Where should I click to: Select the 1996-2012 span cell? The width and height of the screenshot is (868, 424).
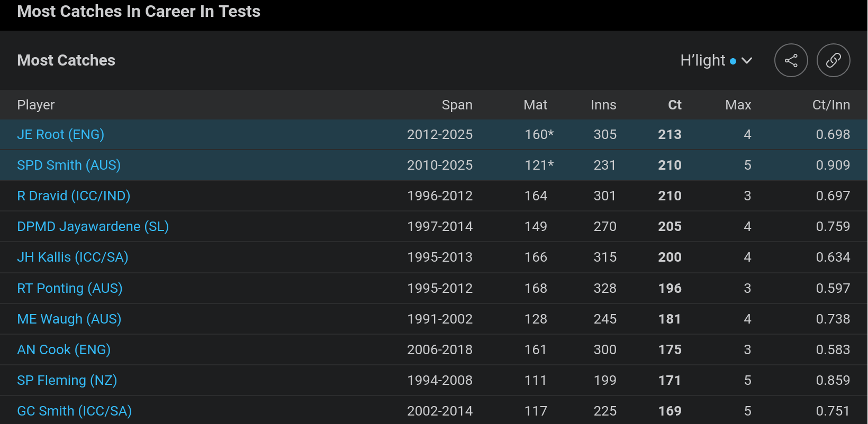pos(440,196)
